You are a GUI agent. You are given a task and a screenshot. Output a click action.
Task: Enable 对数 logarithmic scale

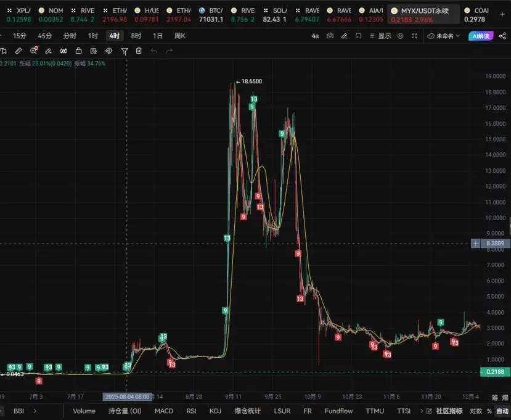click(x=476, y=411)
